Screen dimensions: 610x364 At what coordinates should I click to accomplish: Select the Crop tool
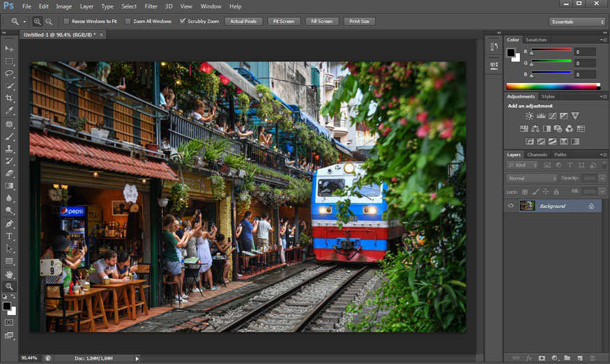click(x=10, y=98)
